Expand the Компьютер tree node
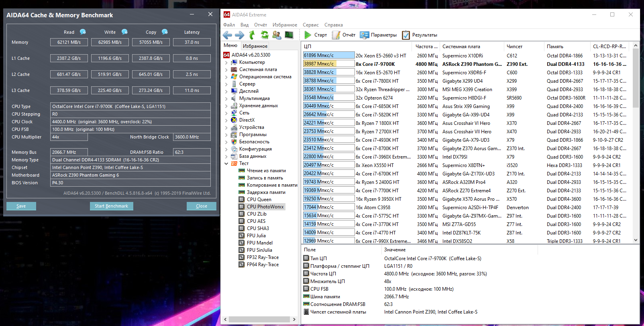The width and height of the screenshot is (644, 326). pyautogui.click(x=226, y=63)
